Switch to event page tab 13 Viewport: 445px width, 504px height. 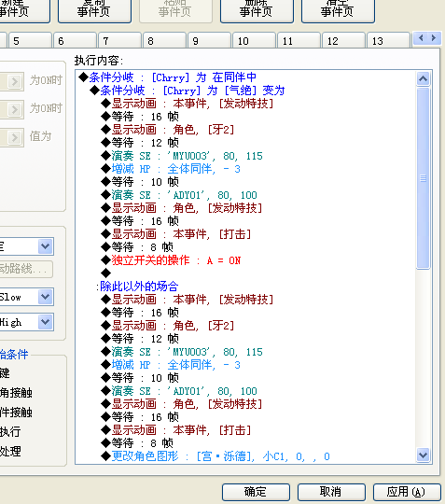[x=388, y=40]
